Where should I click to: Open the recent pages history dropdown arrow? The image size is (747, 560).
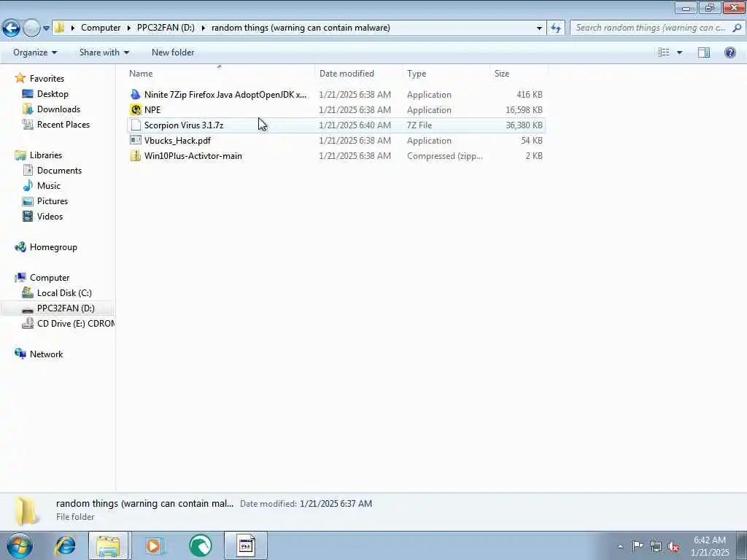(x=46, y=28)
